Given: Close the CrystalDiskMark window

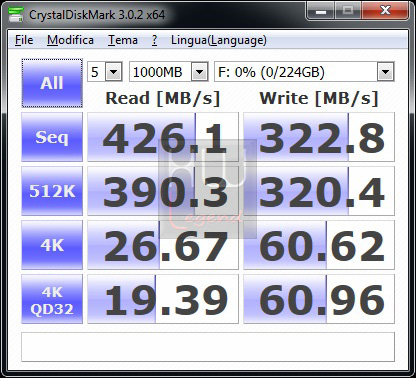Looking at the screenshot, I should point(385,11).
